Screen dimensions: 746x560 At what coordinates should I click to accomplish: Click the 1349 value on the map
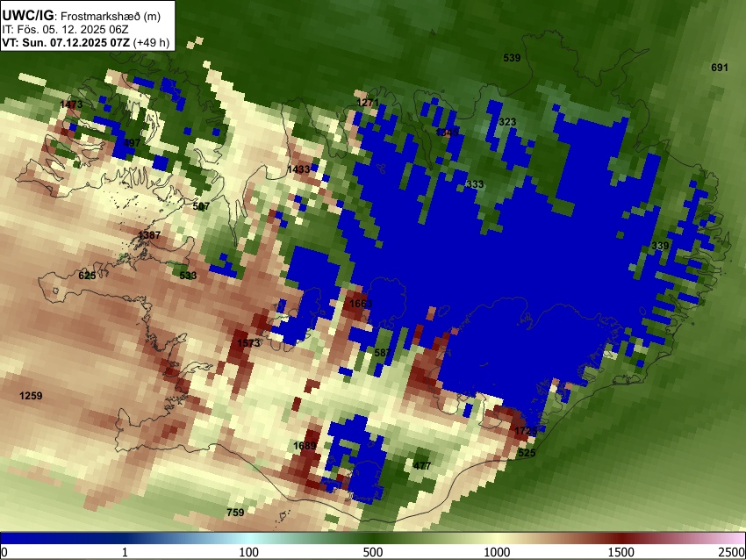pyautogui.click(x=448, y=133)
